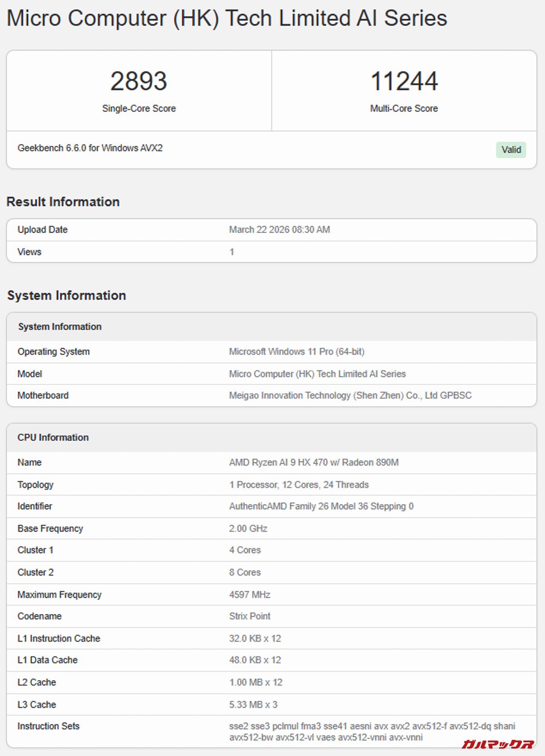Select the Geekbench 6.6.0 version text
545x756 pixels.
(x=90, y=148)
